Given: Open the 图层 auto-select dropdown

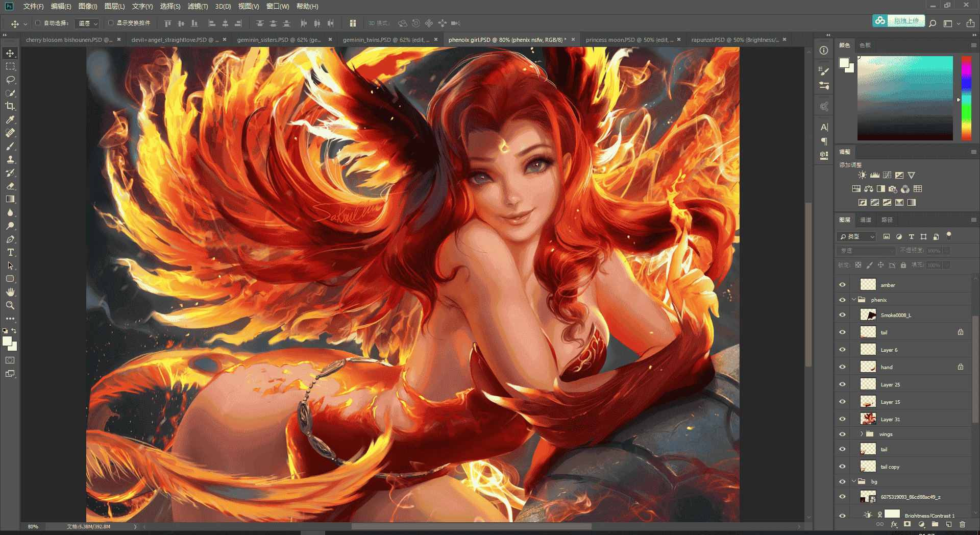Looking at the screenshot, I should (x=87, y=23).
